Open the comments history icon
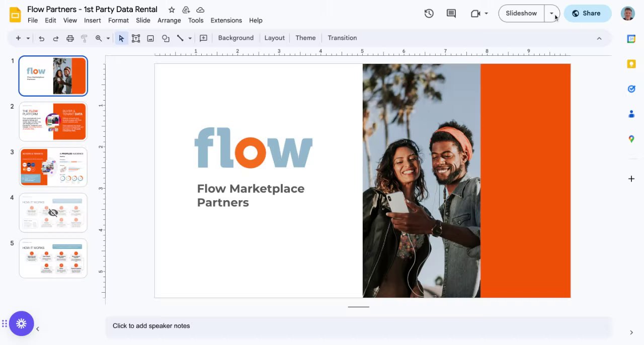 [x=451, y=14]
